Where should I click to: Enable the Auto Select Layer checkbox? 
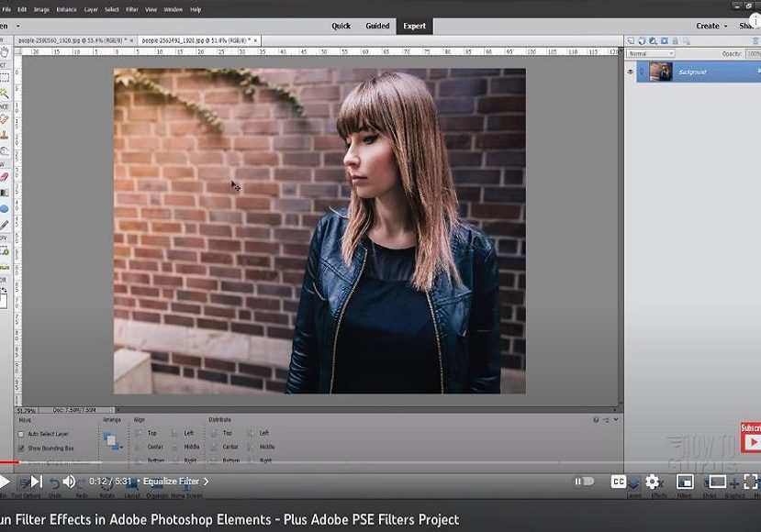coord(21,434)
